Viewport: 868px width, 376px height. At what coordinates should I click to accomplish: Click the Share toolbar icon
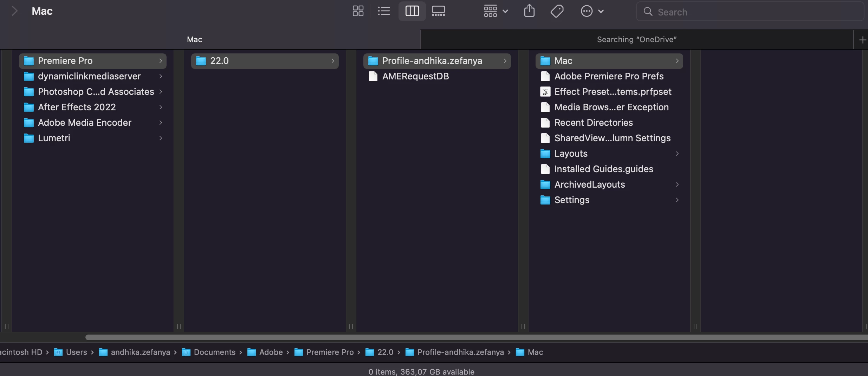[529, 11]
